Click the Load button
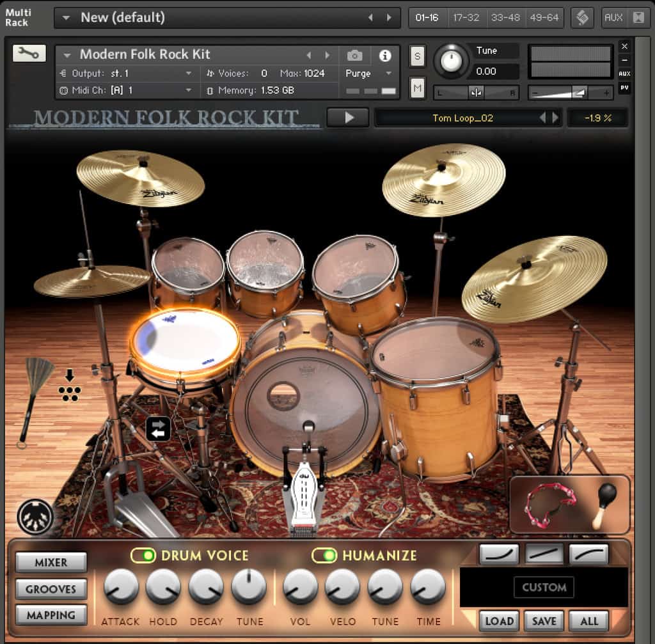This screenshot has width=655, height=644. coord(499,620)
